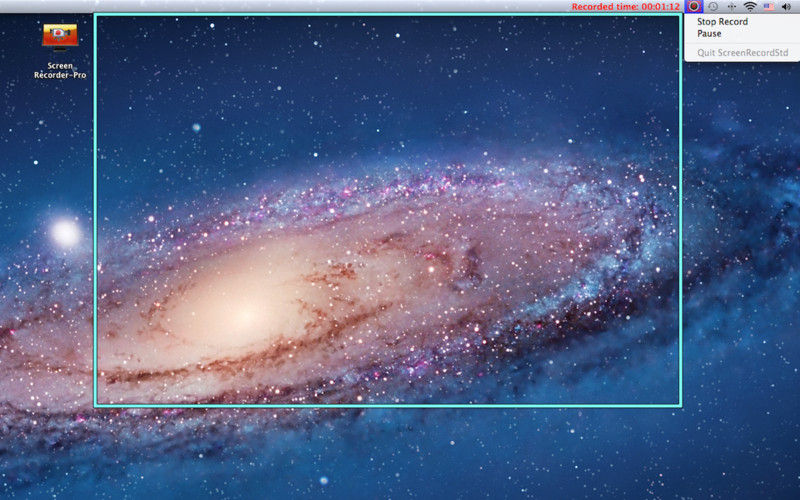Open Time Machine clock icon in menu bar
This screenshot has width=800, height=500.
coord(713,7)
